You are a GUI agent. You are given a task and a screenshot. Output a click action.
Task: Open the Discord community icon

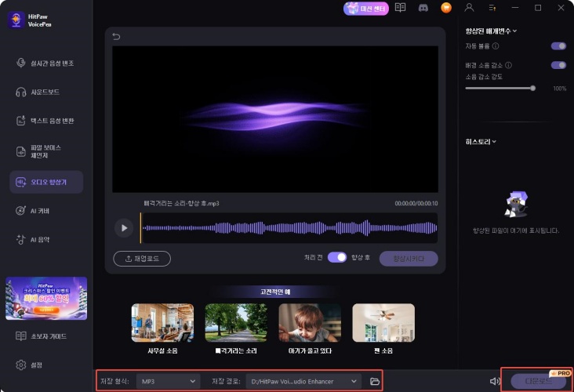[x=423, y=8]
